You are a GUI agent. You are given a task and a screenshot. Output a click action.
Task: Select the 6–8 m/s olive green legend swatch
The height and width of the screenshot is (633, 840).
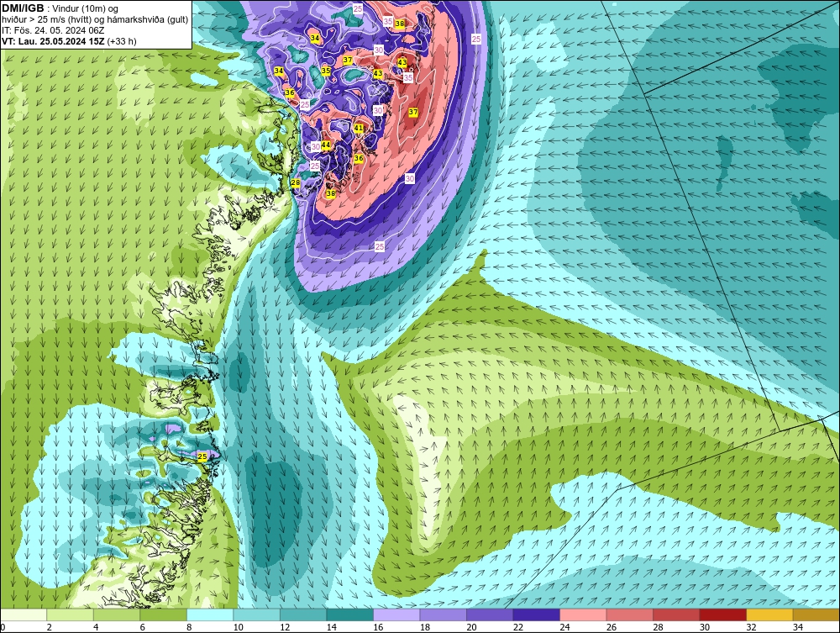pyautogui.click(x=164, y=615)
